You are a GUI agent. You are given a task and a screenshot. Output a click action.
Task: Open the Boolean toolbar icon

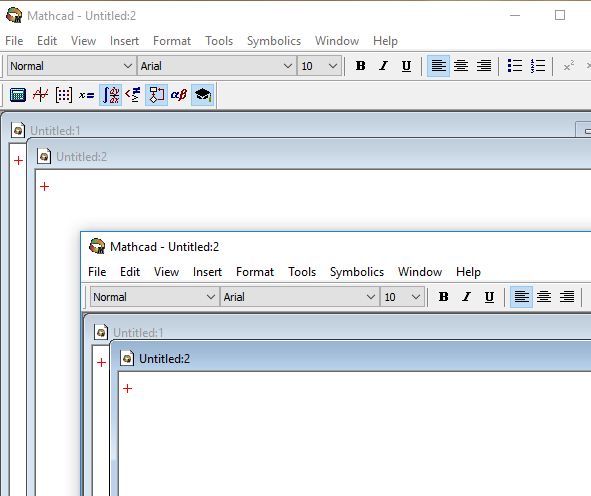click(x=133, y=95)
